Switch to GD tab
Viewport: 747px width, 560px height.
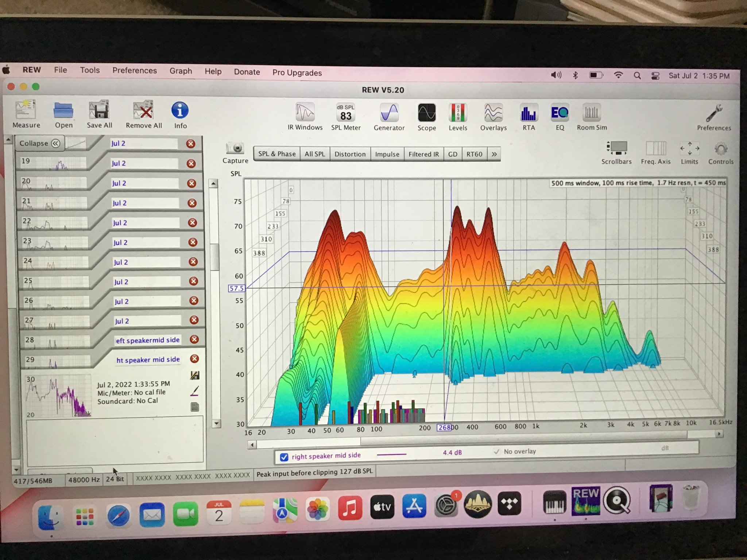453,154
